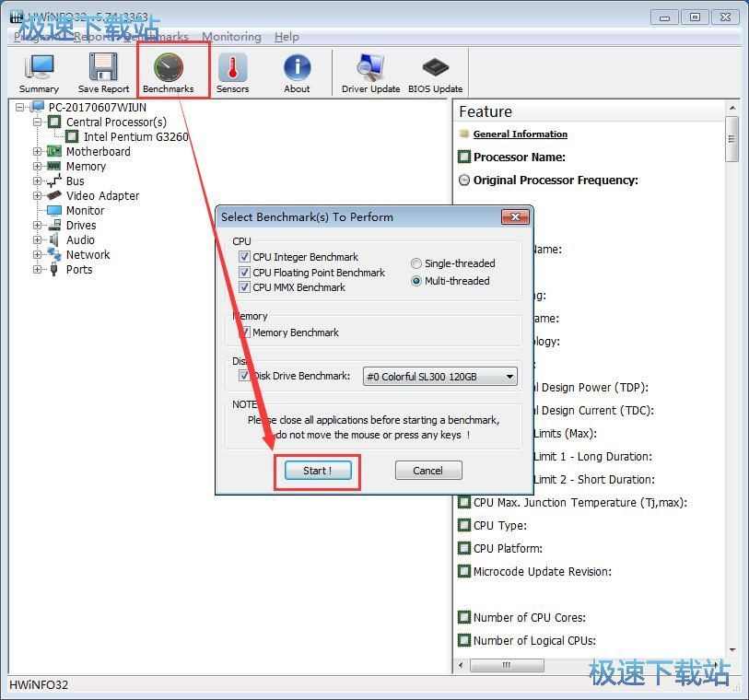This screenshot has height=700, width=749.
Task: Uncheck CPU Integer Benchmark checkbox
Action: (244, 257)
